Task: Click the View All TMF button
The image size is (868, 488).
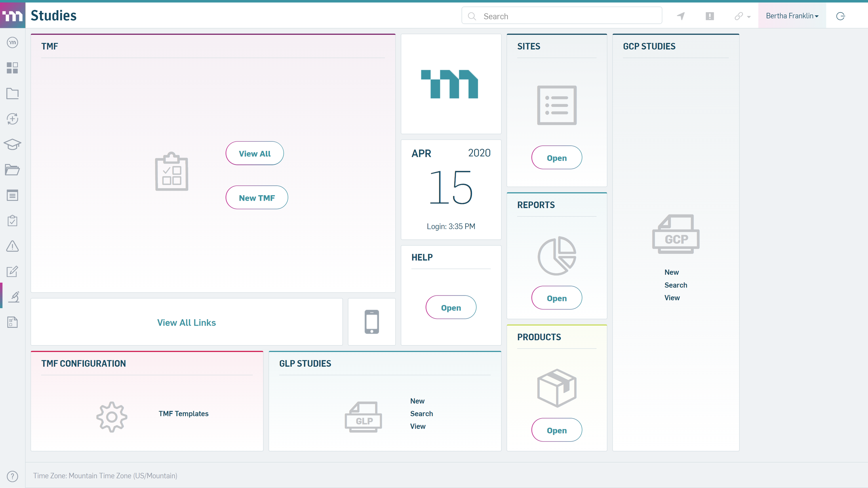Action: pyautogui.click(x=255, y=154)
